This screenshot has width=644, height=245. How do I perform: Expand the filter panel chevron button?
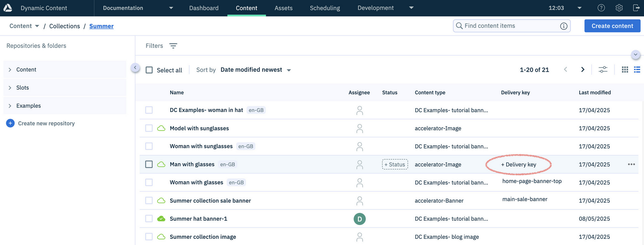tap(635, 55)
